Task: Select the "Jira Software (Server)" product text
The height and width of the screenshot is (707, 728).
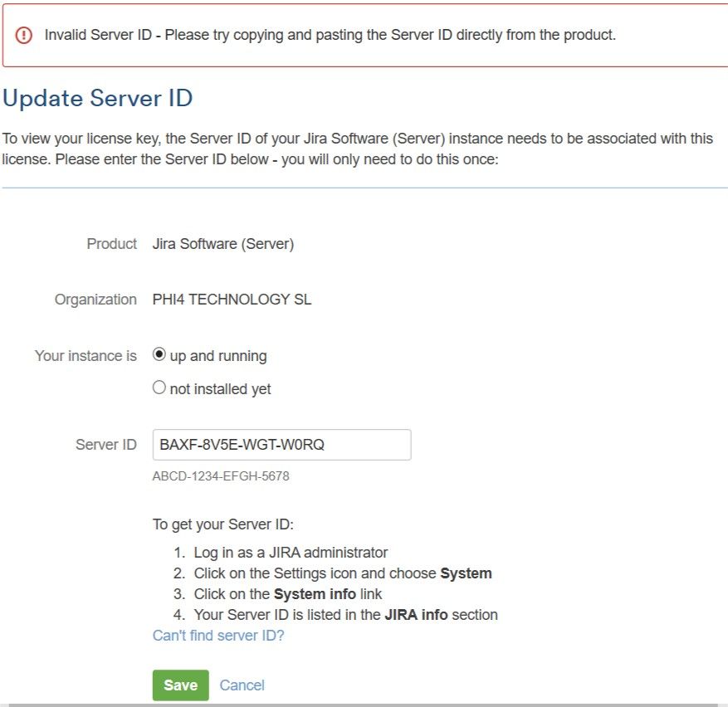Action: click(223, 244)
